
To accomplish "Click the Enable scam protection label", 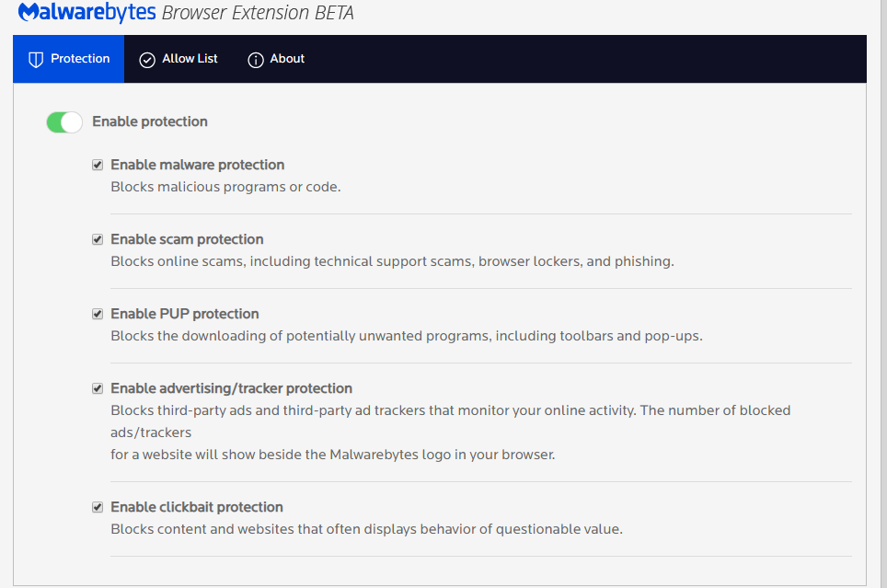I will [187, 239].
